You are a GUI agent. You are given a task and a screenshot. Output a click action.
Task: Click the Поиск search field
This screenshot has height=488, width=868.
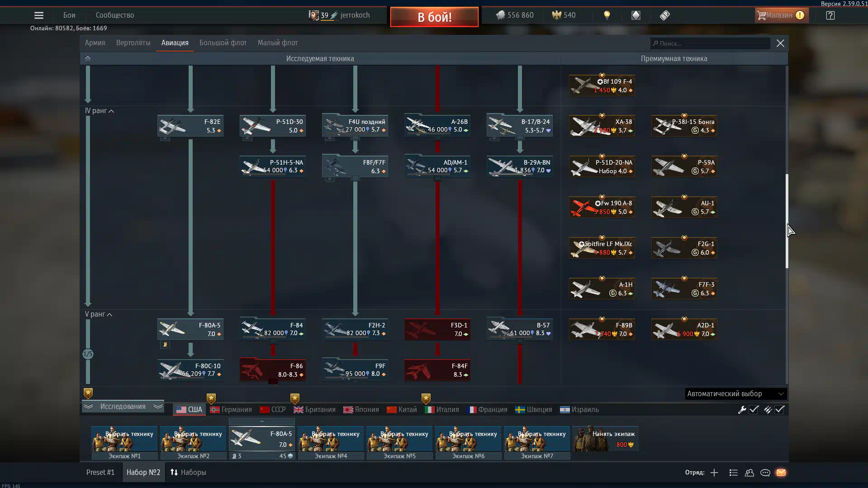710,43
